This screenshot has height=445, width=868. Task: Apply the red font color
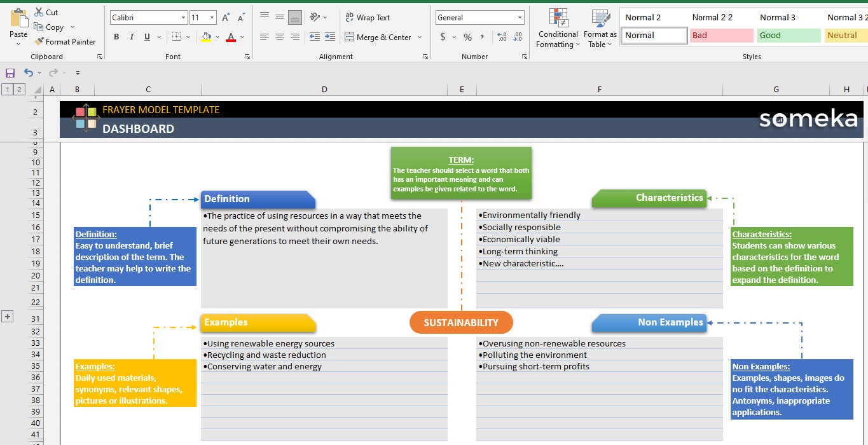[231, 38]
